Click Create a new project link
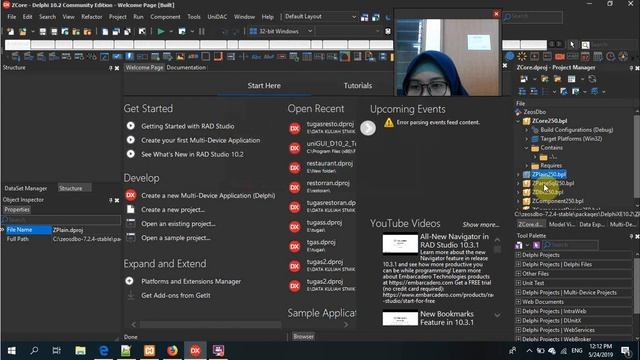640x360 pixels. (x=173, y=210)
